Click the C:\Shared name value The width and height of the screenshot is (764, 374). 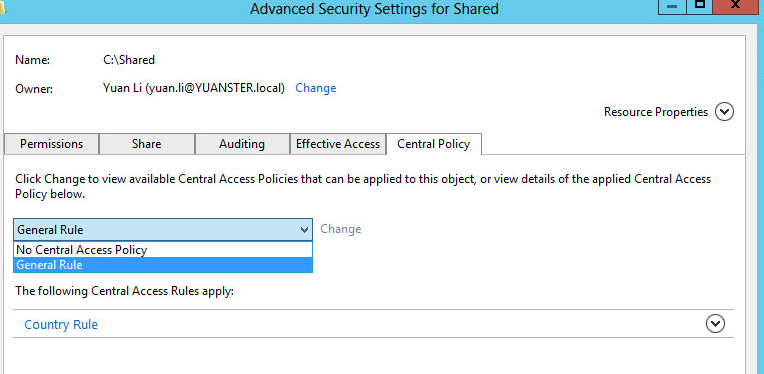point(129,60)
